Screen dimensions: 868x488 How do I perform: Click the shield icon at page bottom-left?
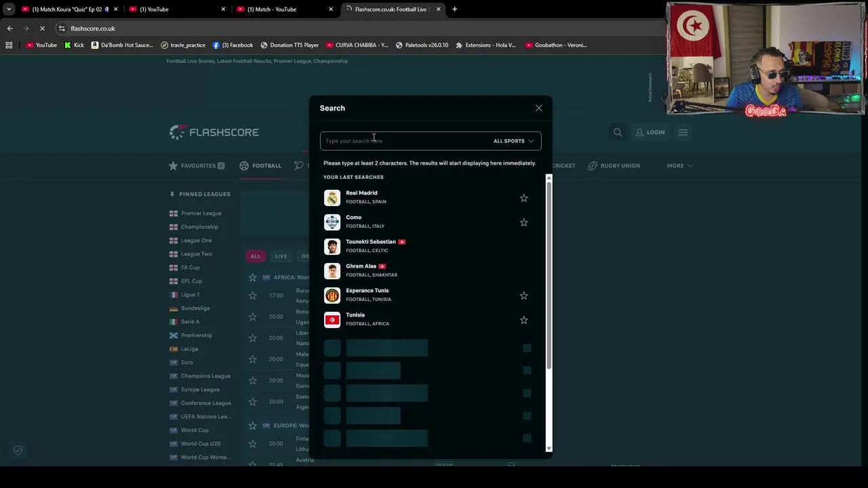click(18, 450)
